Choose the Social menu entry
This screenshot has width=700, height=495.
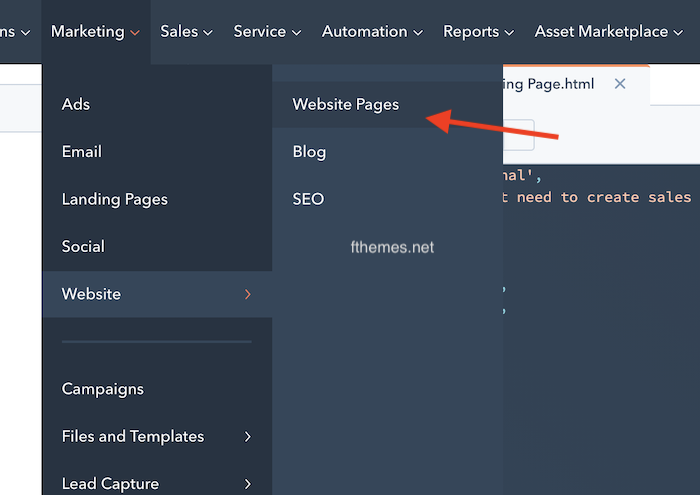tap(157, 246)
